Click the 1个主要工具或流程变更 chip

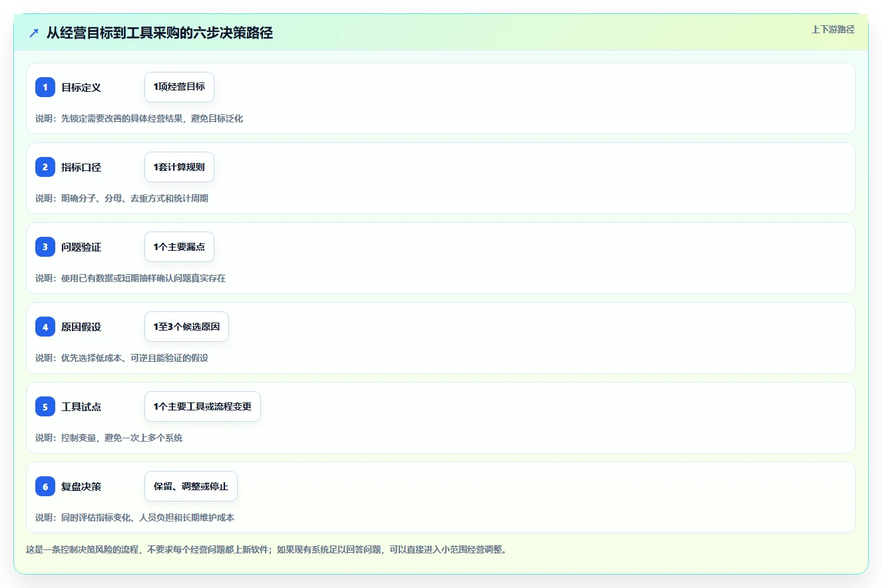pos(202,406)
